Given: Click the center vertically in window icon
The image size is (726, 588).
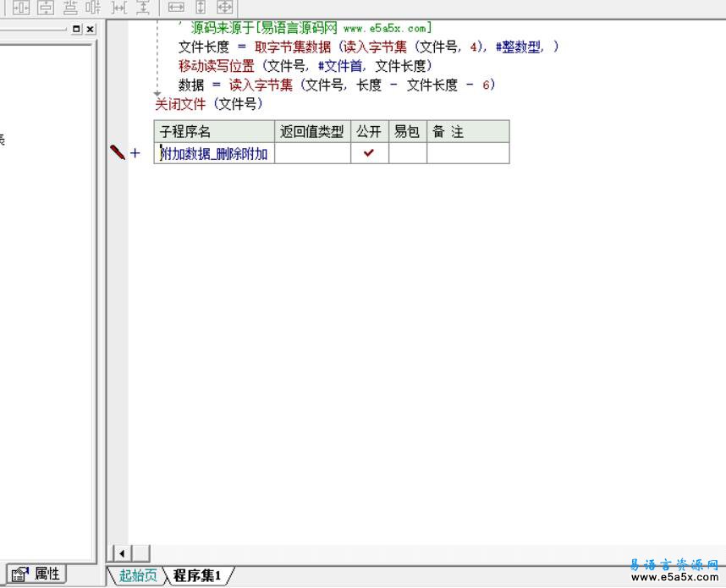Looking at the screenshot, I should pyautogui.click(x=46, y=8).
